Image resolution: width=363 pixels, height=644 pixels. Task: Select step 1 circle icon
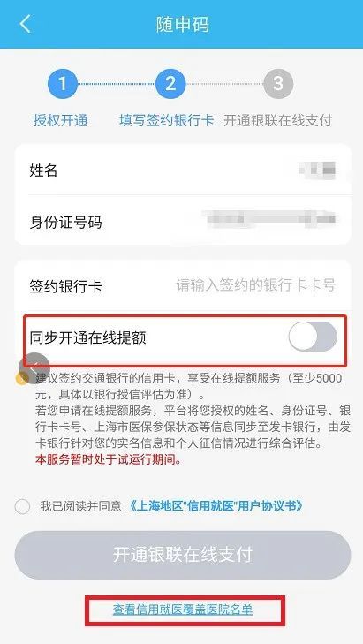pyautogui.click(x=63, y=84)
